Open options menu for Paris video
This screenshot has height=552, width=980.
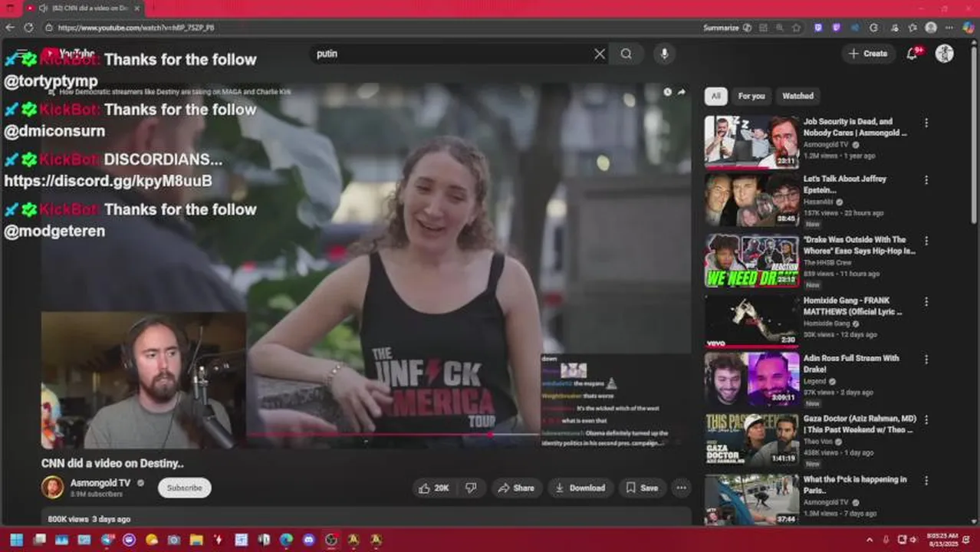(926, 481)
